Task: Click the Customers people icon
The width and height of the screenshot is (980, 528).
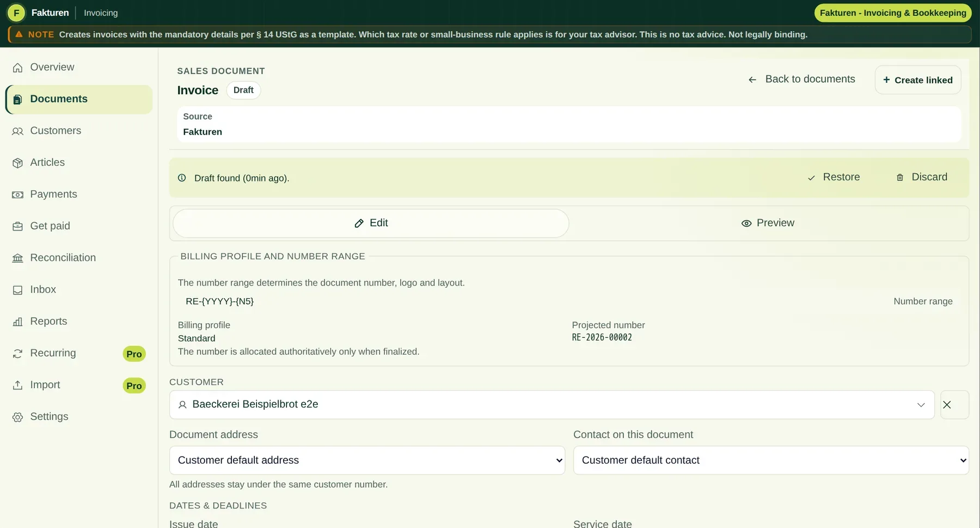Action: point(17,131)
